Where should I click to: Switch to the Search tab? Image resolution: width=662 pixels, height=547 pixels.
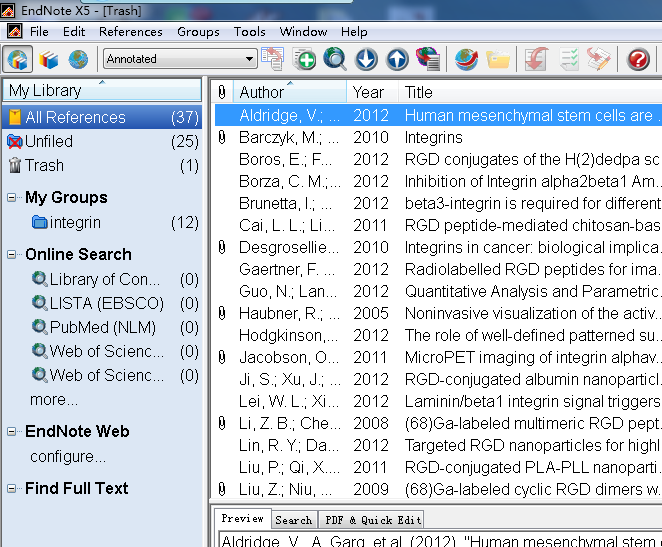tap(294, 520)
